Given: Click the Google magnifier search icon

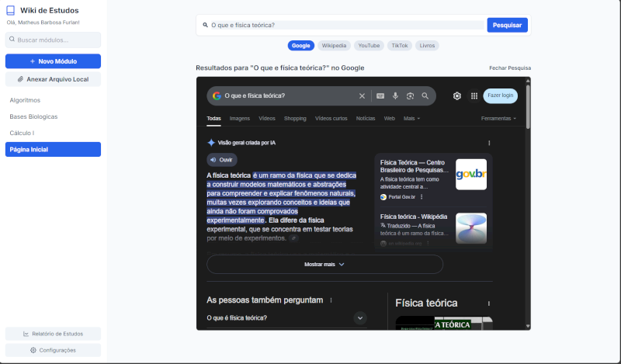Looking at the screenshot, I should (x=425, y=96).
